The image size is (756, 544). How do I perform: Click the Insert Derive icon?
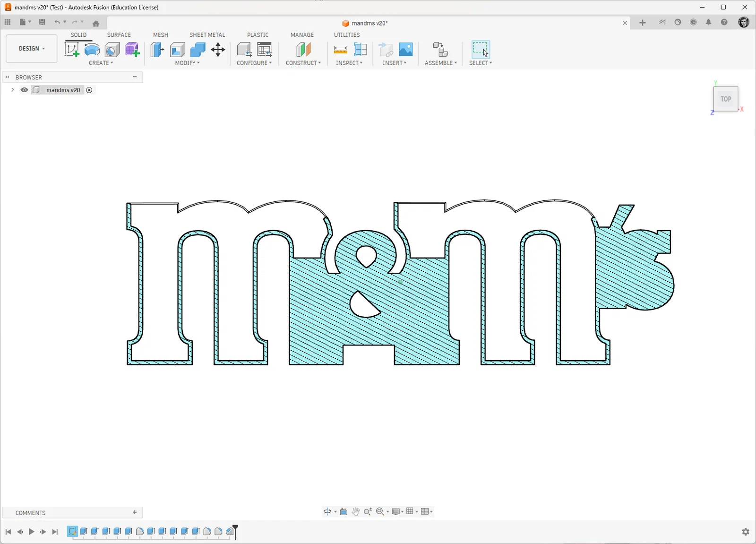coord(386,49)
